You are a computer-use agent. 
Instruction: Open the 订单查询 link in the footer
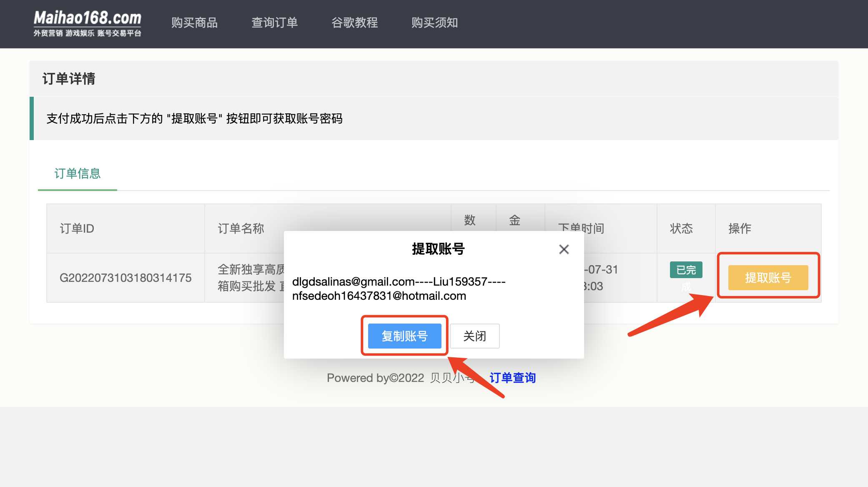pyautogui.click(x=513, y=378)
